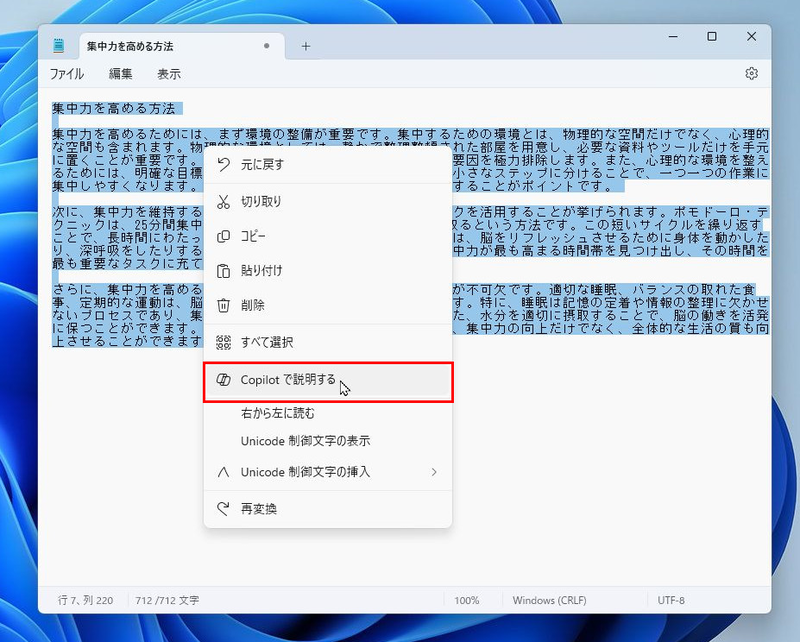800x642 pixels.
Task: Minimize the Notepad window
Action: point(673,37)
